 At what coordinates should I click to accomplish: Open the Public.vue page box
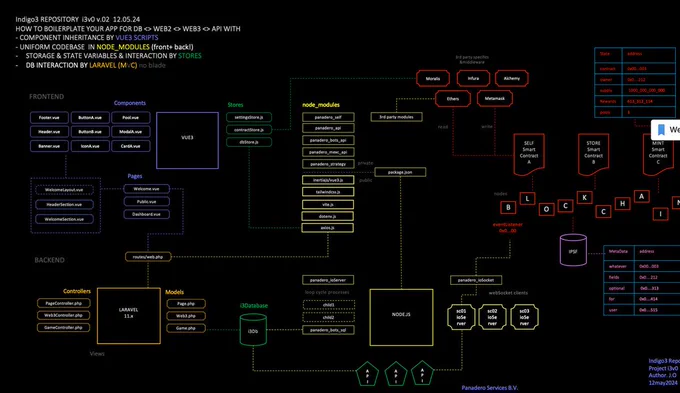[x=147, y=201]
